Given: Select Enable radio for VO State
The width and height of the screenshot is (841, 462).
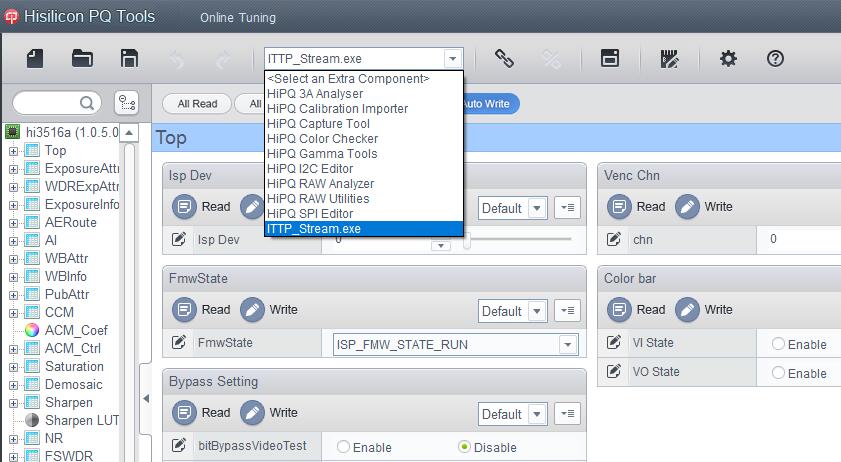Looking at the screenshot, I should click(778, 373).
